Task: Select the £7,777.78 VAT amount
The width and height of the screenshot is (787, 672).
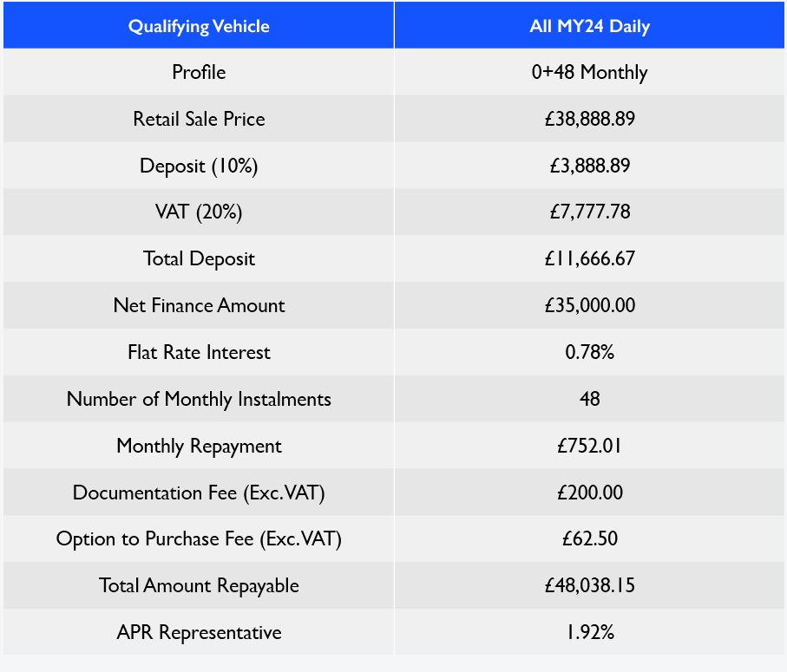Action: click(589, 212)
